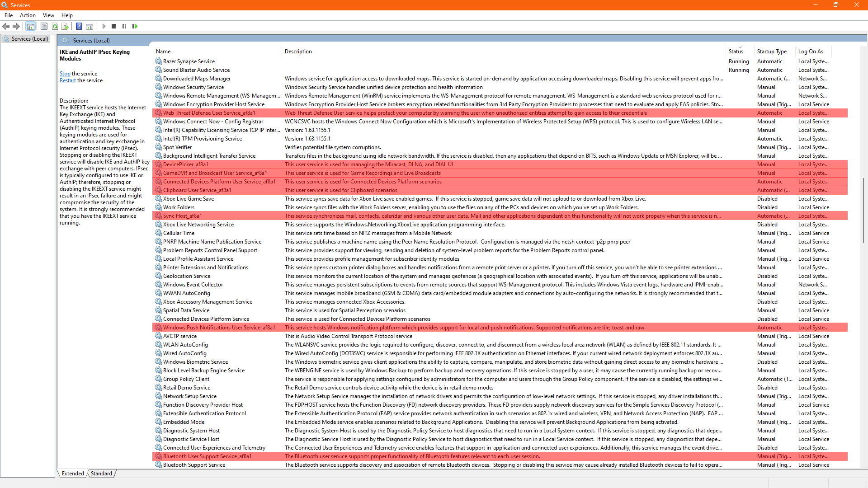This screenshot has width=868, height=488.
Task: Refresh the services list
Action: [55, 26]
